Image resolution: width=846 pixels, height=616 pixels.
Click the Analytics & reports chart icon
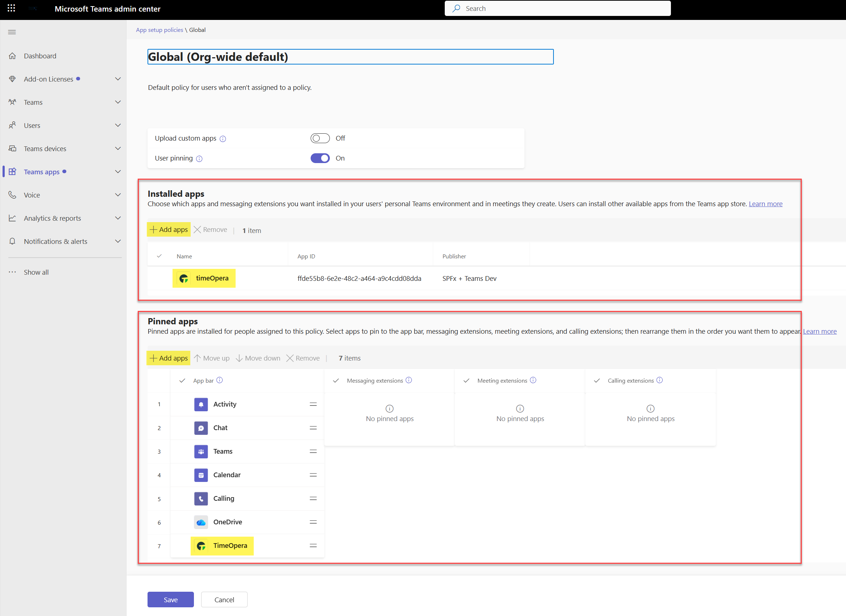pyautogui.click(x=12, y=218)
